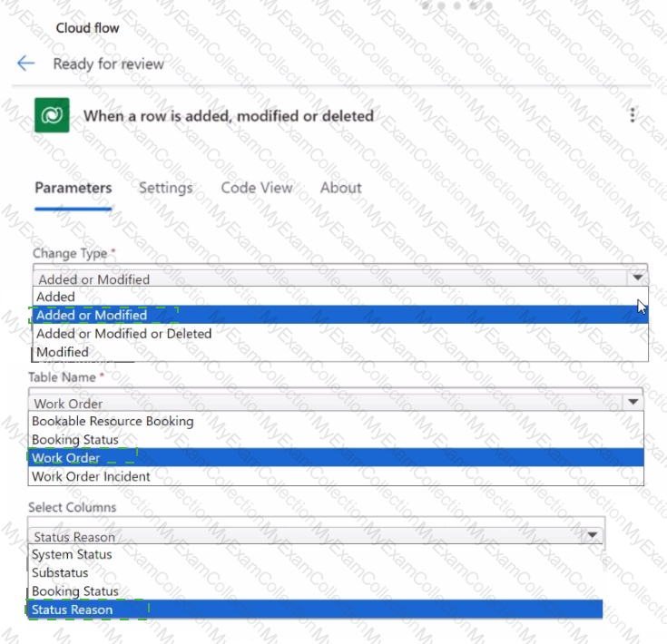Viewport: 667px width, 644px height.
Task: Click the green Dataverse trigger icon
Action: click(52, 115)
